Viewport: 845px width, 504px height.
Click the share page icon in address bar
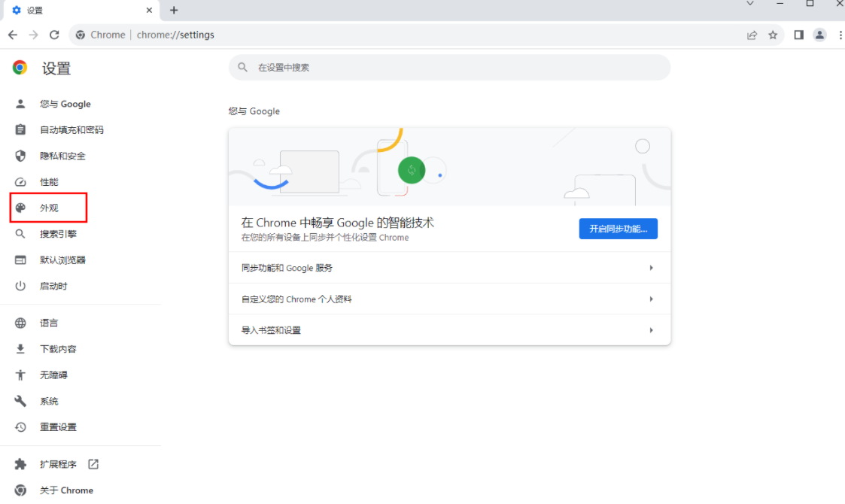point(752,35)
